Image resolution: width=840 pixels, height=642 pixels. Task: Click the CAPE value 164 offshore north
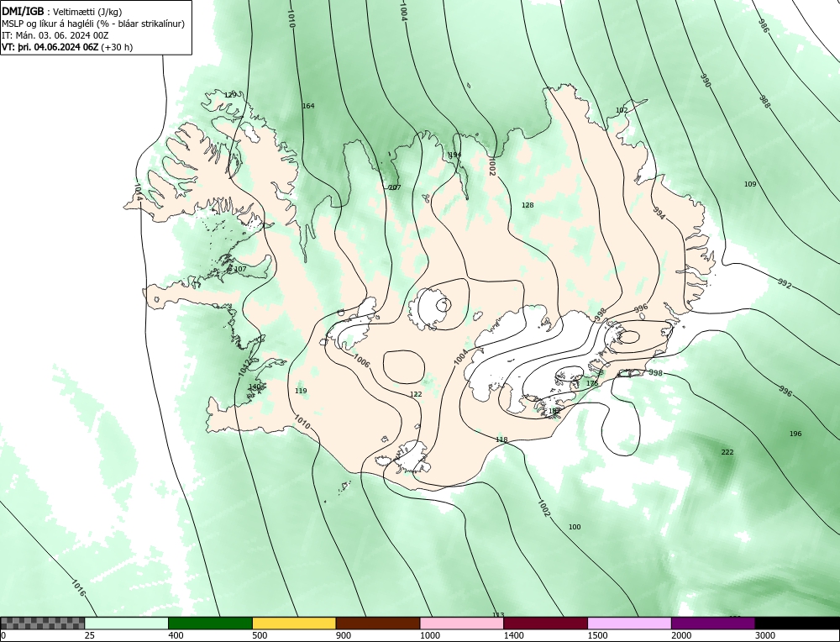point(308,106)
